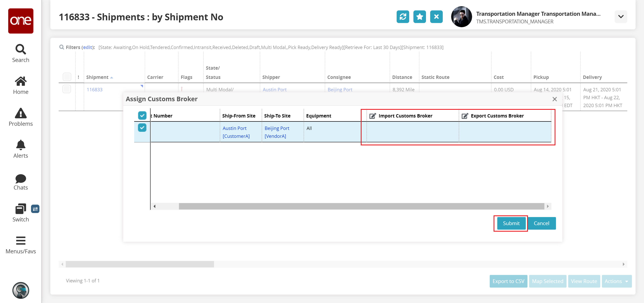Sort by the Shipment column header
This screenshot has height=303, width=644.
(97, 77)
